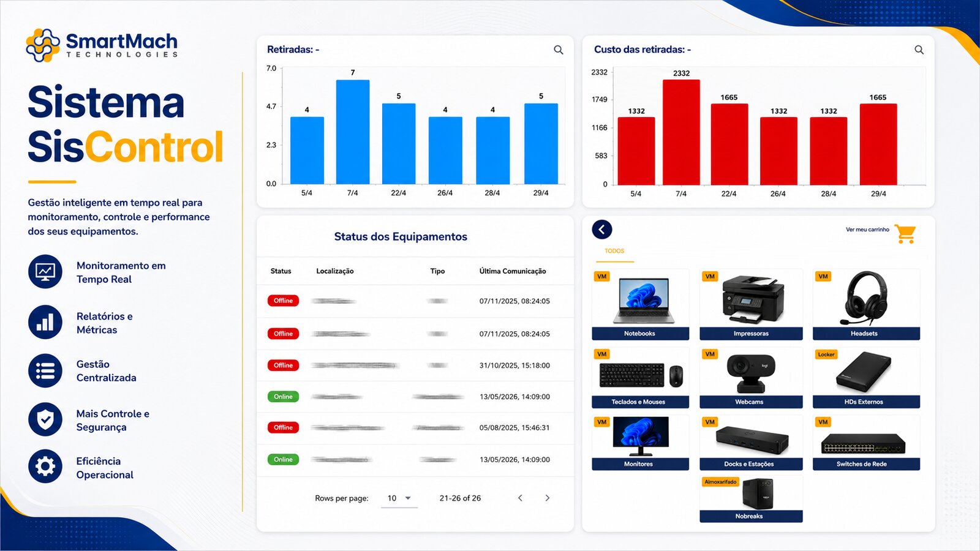Open the Switches de Rede category card
This screenshot has width=980, height=551.
tap(866, 443)
